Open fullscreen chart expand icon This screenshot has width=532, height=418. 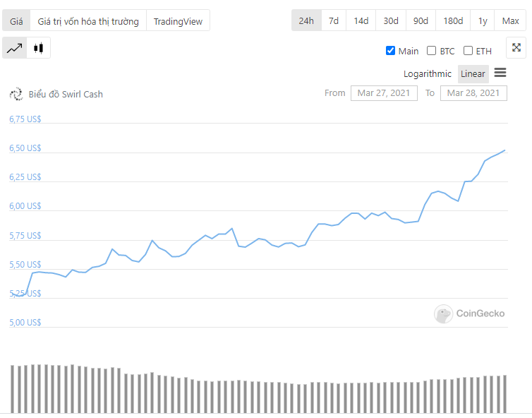click(516, 47)
